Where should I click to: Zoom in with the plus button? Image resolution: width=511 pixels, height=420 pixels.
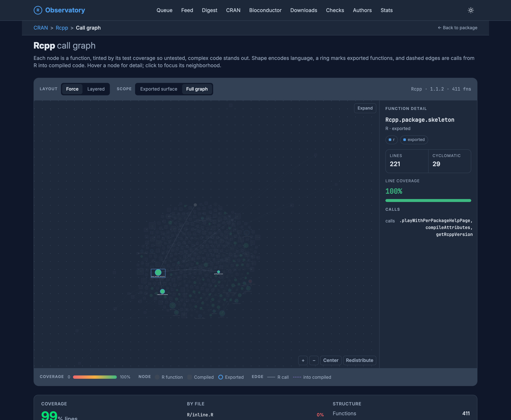coord(303,360)
